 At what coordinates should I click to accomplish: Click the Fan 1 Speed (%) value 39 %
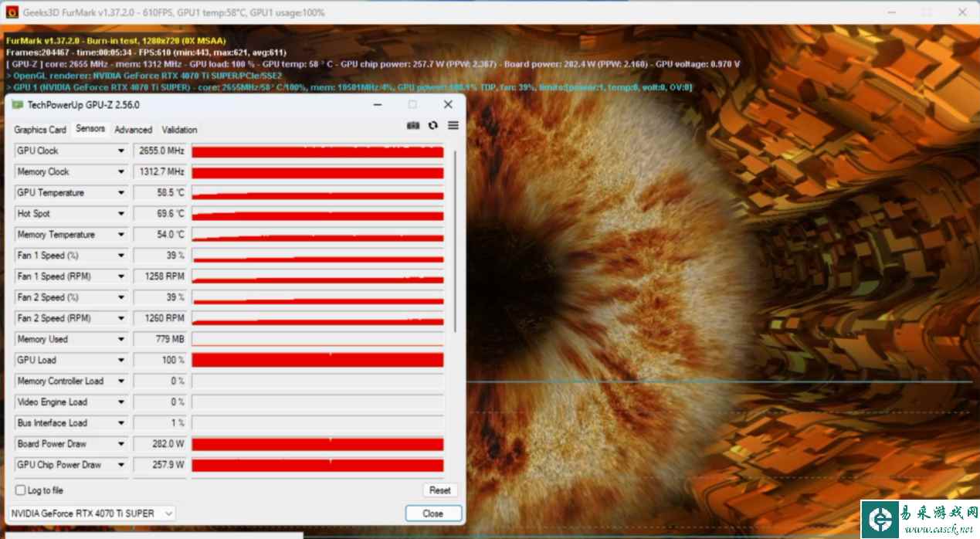(161, 256)
